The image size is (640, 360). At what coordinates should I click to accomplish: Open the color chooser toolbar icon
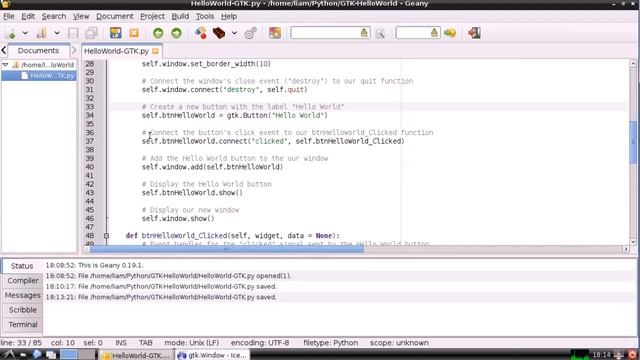click(x=275, y=33)
